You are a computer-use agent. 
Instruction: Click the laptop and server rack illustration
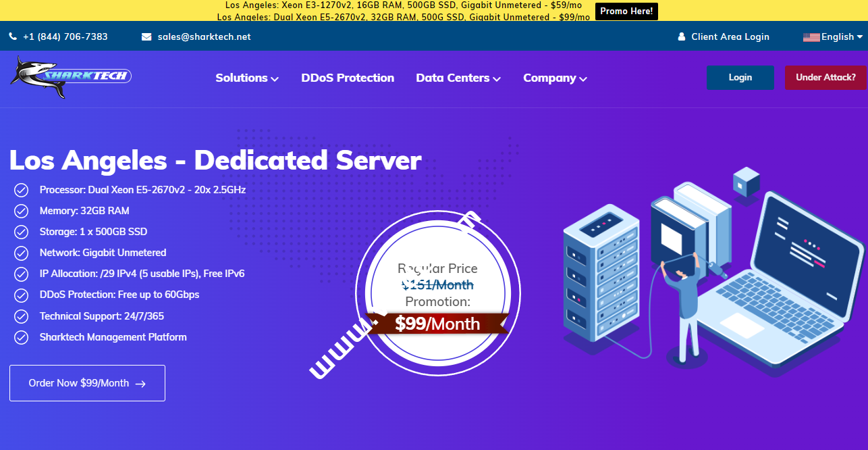(713, 270)
